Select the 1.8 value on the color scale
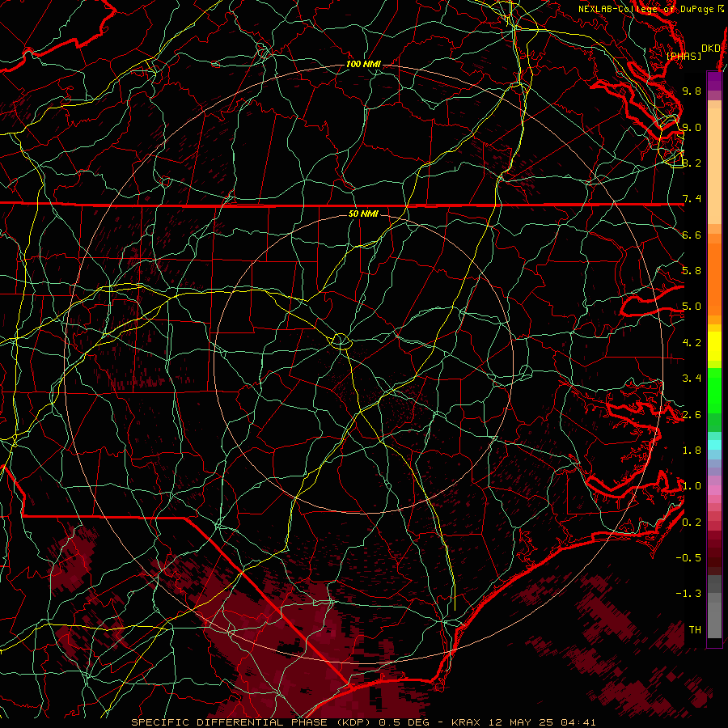Viewport: 728px width, 728px height. 692,451
